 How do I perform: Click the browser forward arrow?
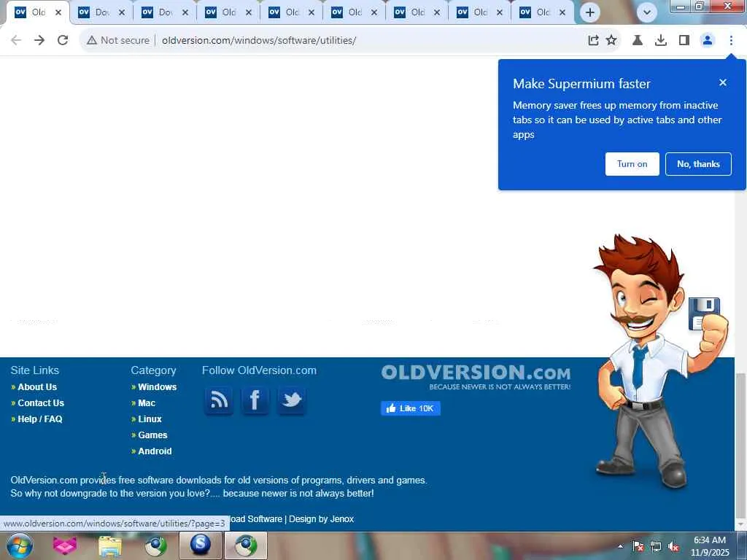[39, 41]
